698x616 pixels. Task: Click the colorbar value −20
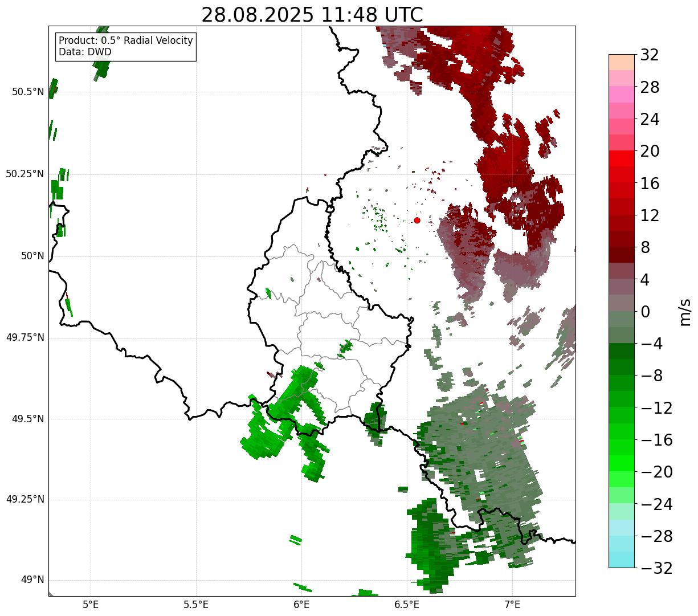(656, 472)
